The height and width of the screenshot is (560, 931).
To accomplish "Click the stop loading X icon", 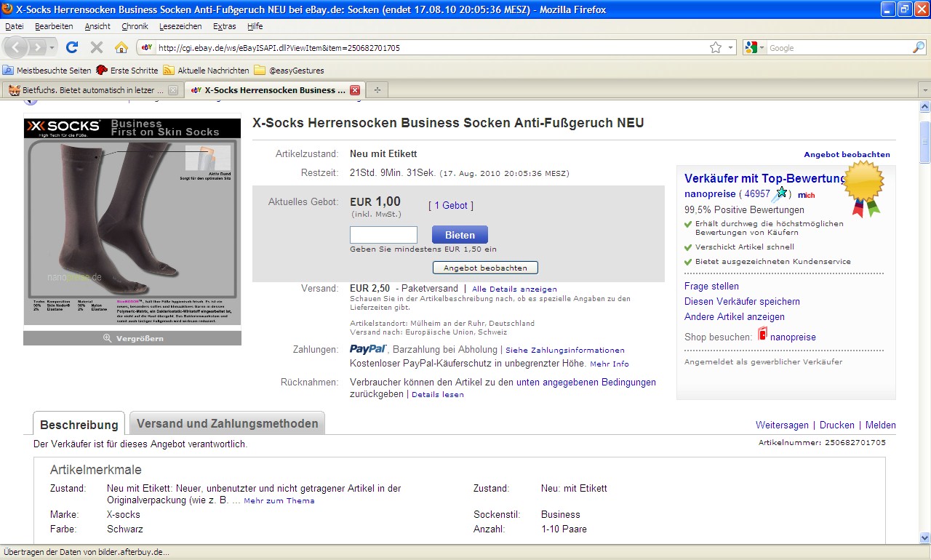I will point(96,48).
